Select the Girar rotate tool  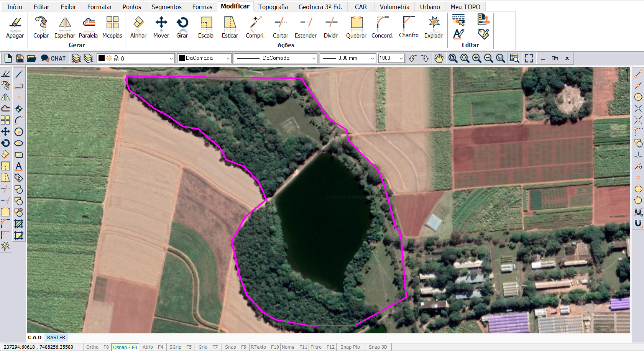(x=182, y=27)
